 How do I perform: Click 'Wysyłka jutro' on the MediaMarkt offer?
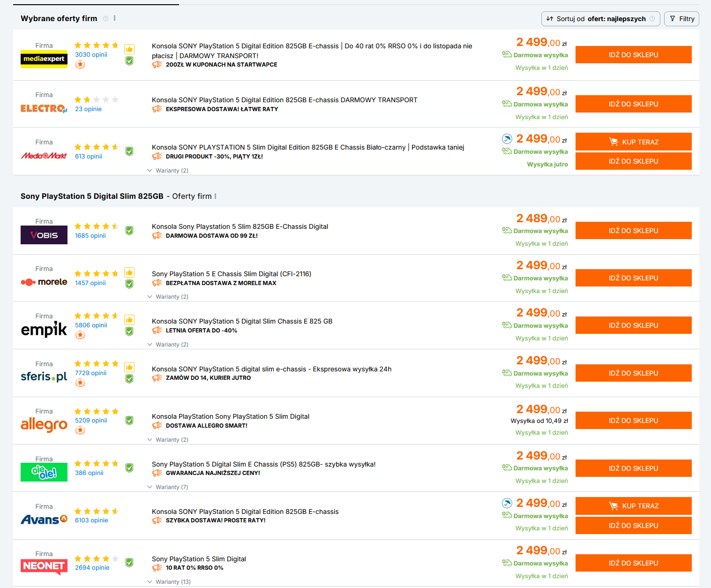point(547,165)
